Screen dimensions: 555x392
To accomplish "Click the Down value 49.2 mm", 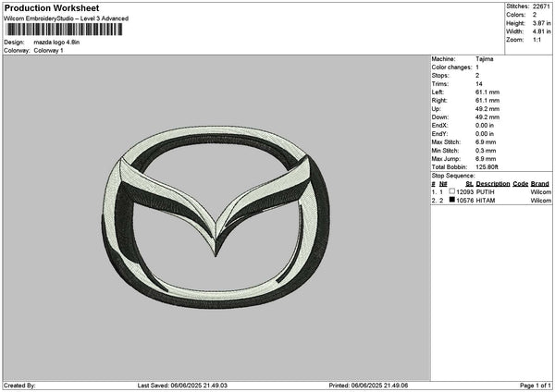I will pos(487,117).
